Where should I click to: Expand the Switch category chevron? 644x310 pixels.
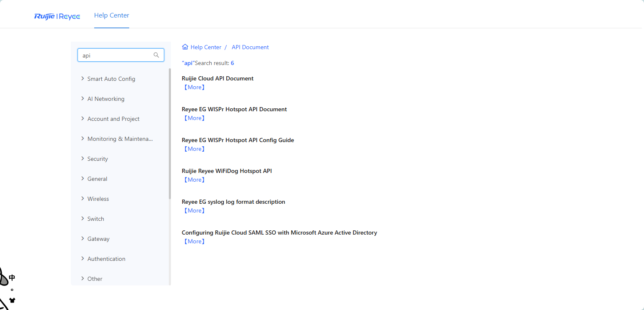click(x=83, y=218)
